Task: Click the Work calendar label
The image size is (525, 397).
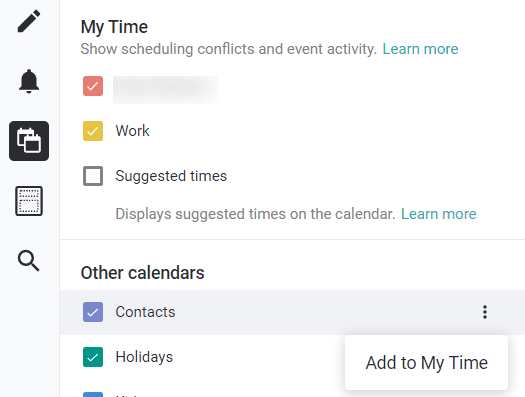Action: 132,131
